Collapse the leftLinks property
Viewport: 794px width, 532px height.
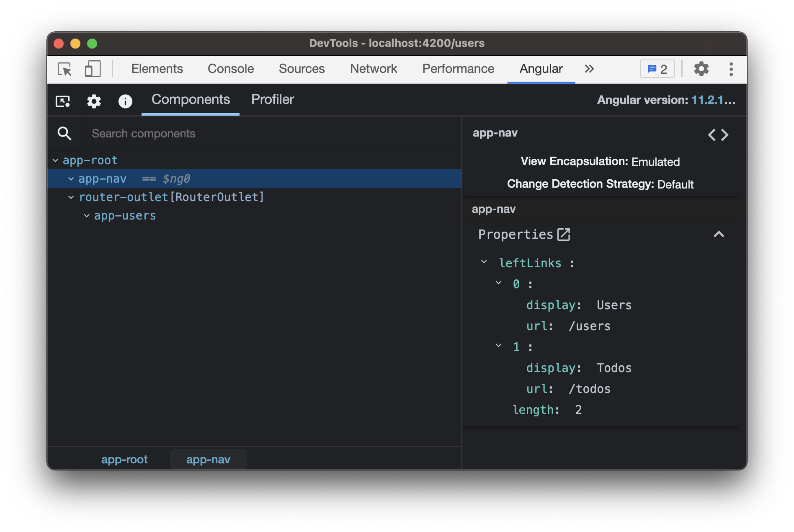point(484,262)
